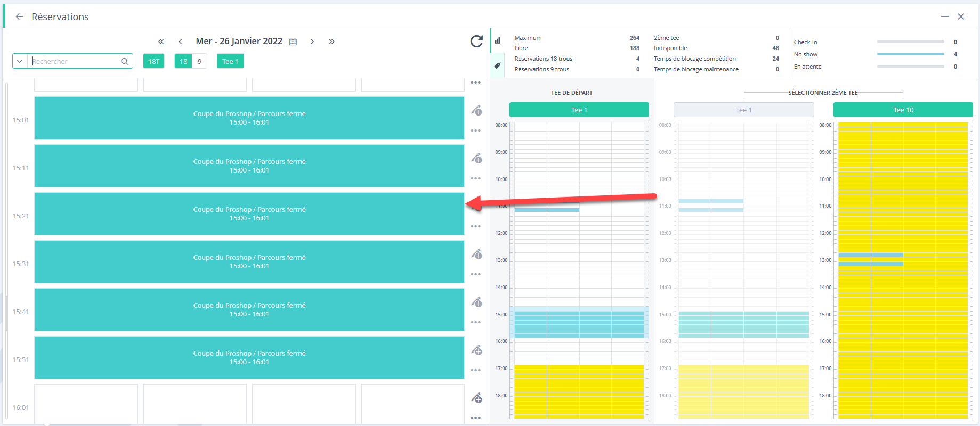Open the statistics bar chart panel
The height and width of the screenshot is (426, 980).
(497, 40)
